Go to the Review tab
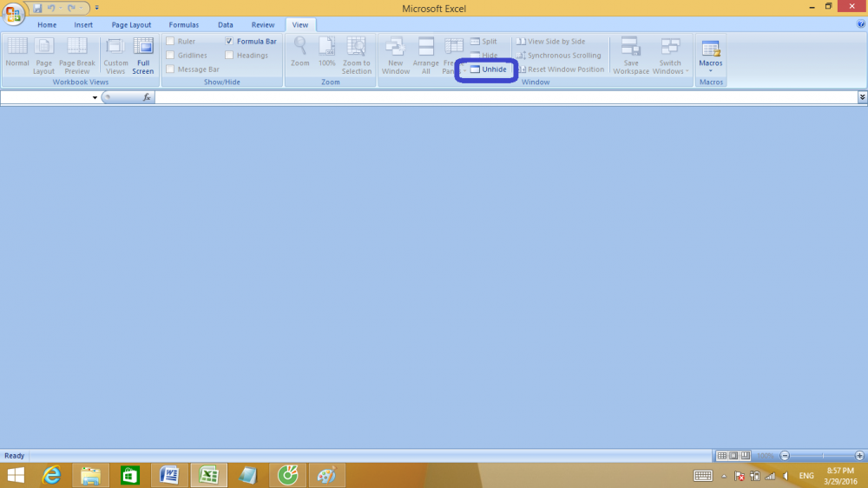 point(263,25)
